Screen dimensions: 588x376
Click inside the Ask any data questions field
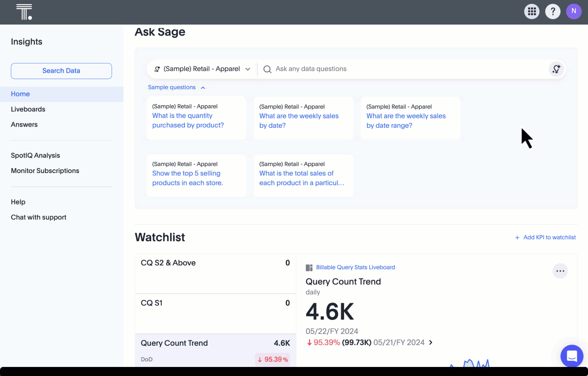coord(383,69)
